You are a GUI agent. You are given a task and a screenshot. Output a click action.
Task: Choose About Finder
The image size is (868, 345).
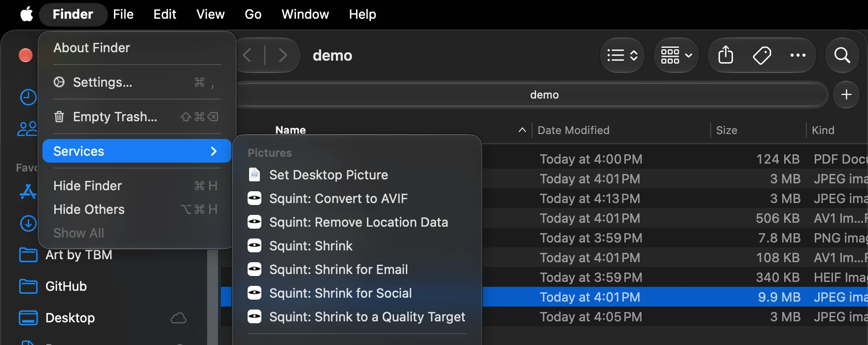tap(137, 48)
